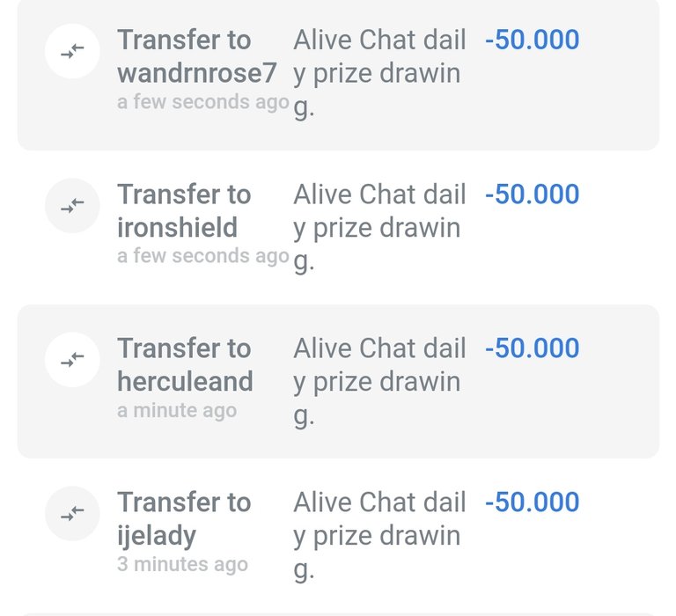Image resolution: width=676 pixels, height=616 pixels.
Task: Select the -50.000 amount for ironshield
Action: coord(532,194)
